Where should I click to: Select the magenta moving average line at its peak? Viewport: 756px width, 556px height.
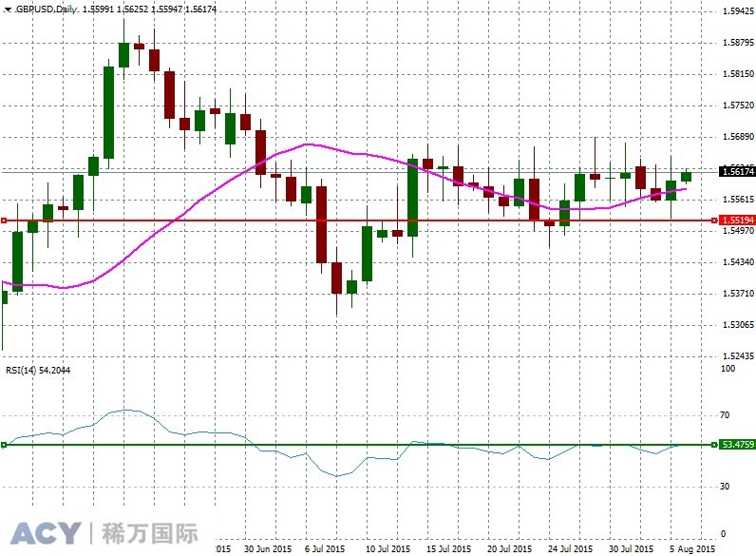(x=307, y=144)
